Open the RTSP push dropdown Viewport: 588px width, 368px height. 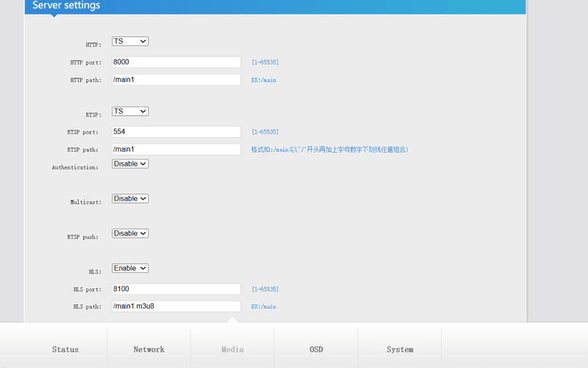tap(130, 233)
